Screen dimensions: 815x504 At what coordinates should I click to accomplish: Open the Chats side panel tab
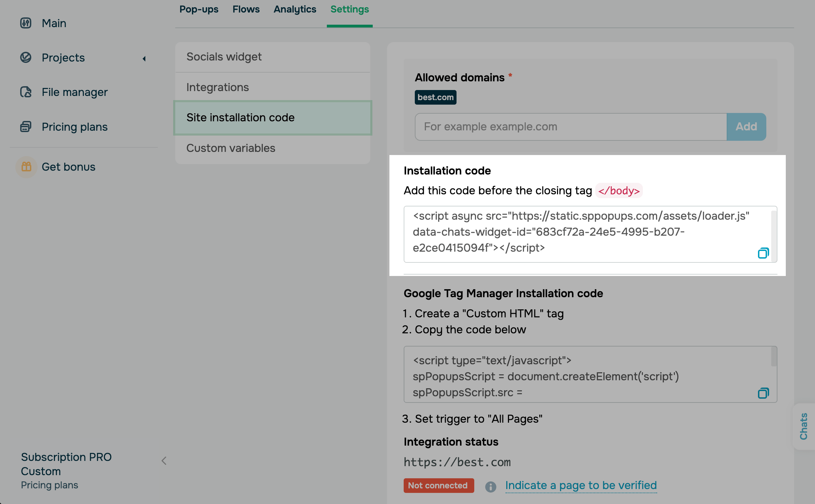pyautogui.click(x=804, y=426)
